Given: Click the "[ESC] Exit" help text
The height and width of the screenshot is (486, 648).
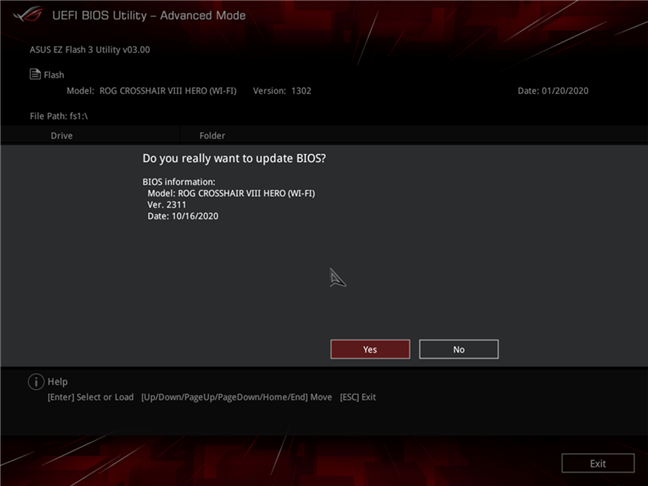Looking at the screenshot, I should pyautogui.click(x=358, y=397).
